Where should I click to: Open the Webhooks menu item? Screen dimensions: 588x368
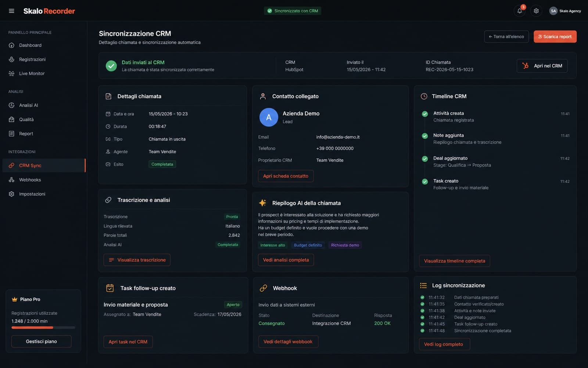[44, 180]
